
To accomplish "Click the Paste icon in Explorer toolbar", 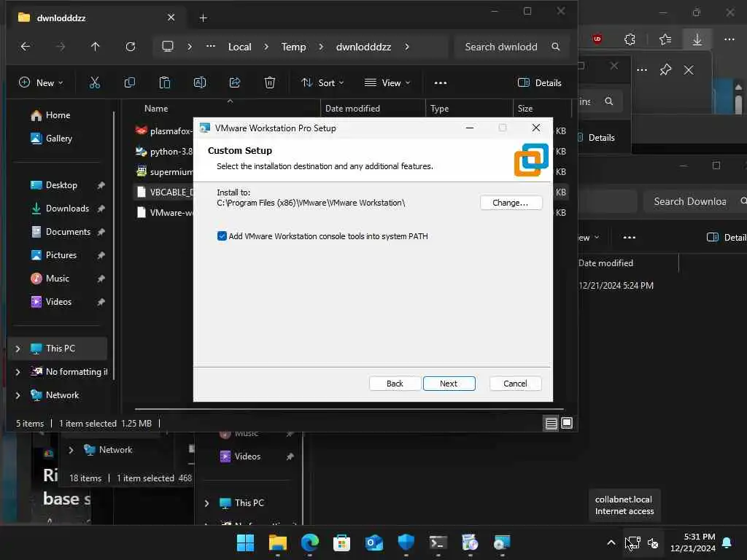I will click(165, 83).
